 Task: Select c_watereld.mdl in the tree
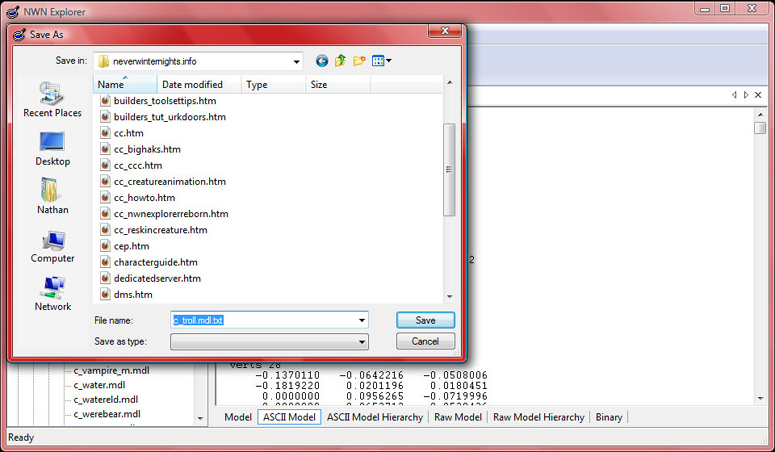(x=106, y=400)
